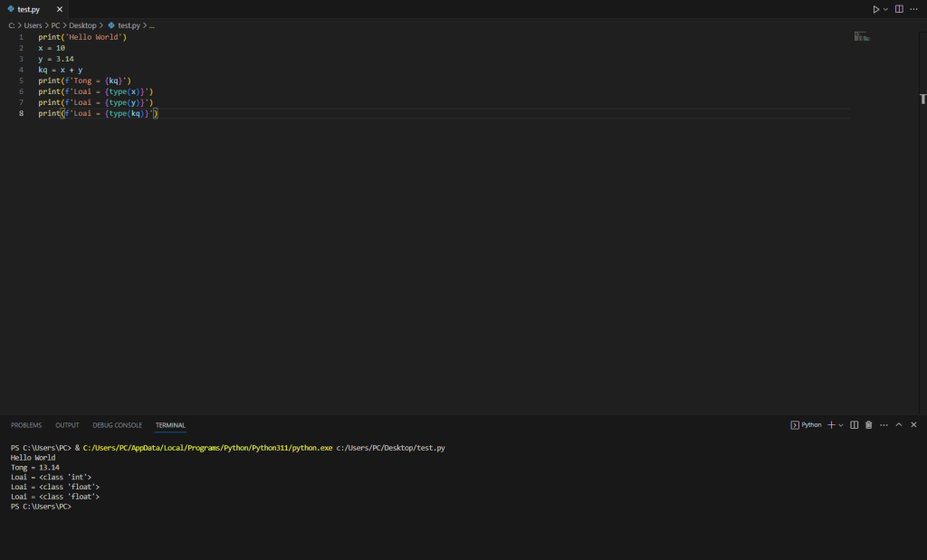Open the DEBUG CONSOLE tab
The width and height of the screenshot is (927, 560).
tap(117, 425)
